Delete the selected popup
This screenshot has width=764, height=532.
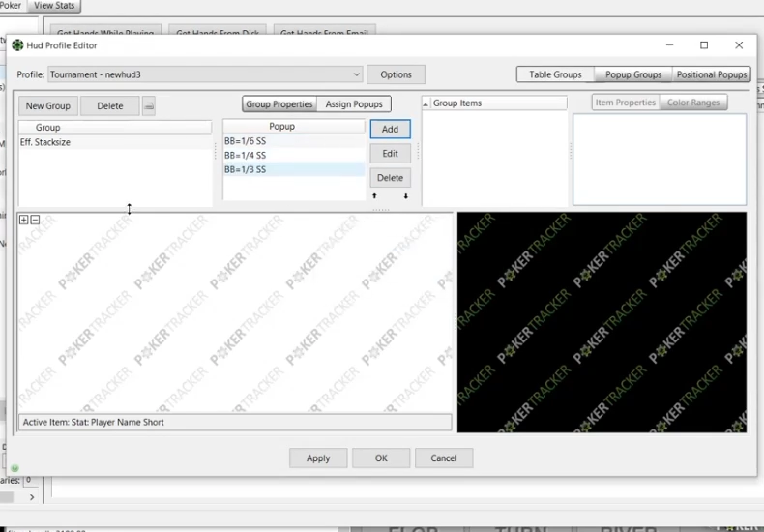pos(390,178)
